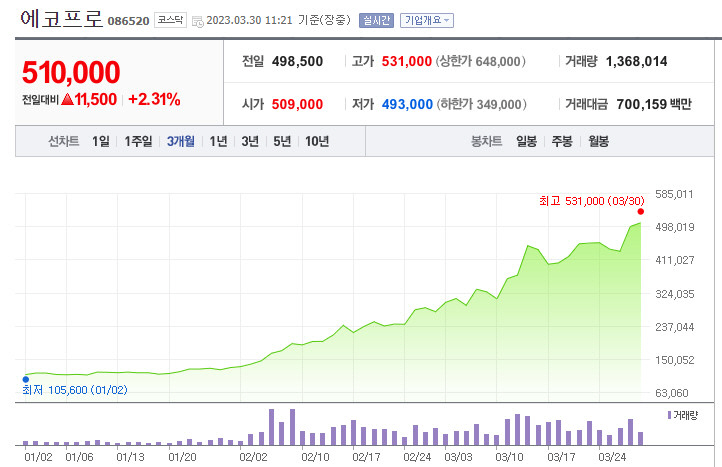The image size is (722, 467).
Task: Select the 1주일 line chart tab
Action: click(138, 141)
